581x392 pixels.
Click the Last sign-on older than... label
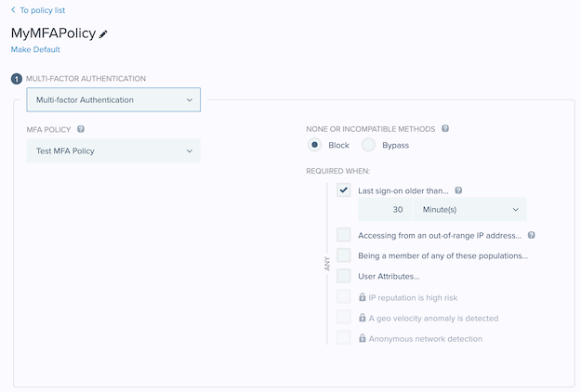point(403,191)
